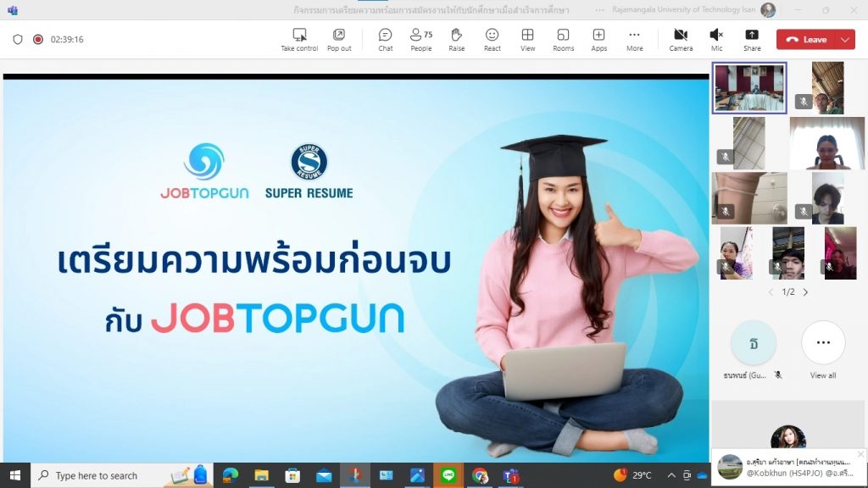Screen dimensions: 868x488
Task: Open the React emoji picker
Action: (x=492, y=39)
